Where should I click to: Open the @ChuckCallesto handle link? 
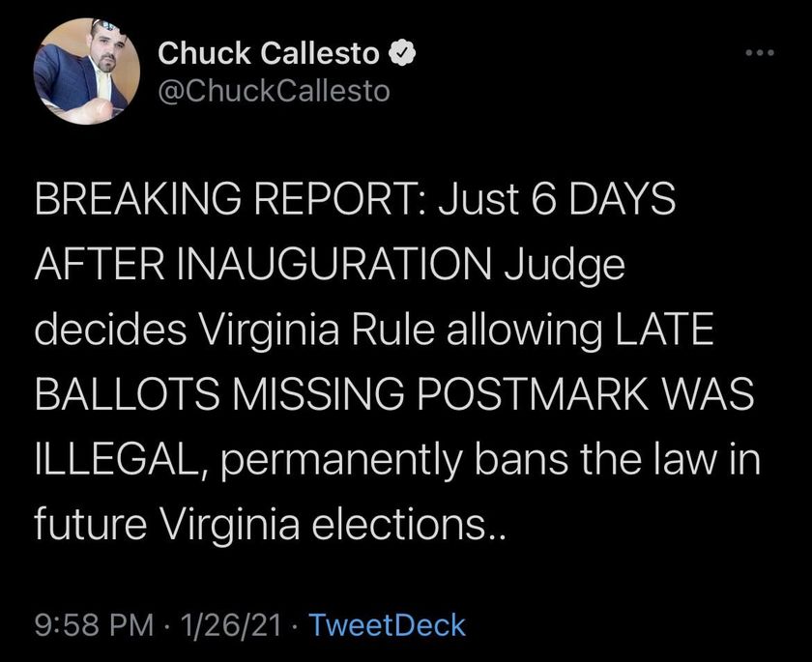click(x=274, y=91)
